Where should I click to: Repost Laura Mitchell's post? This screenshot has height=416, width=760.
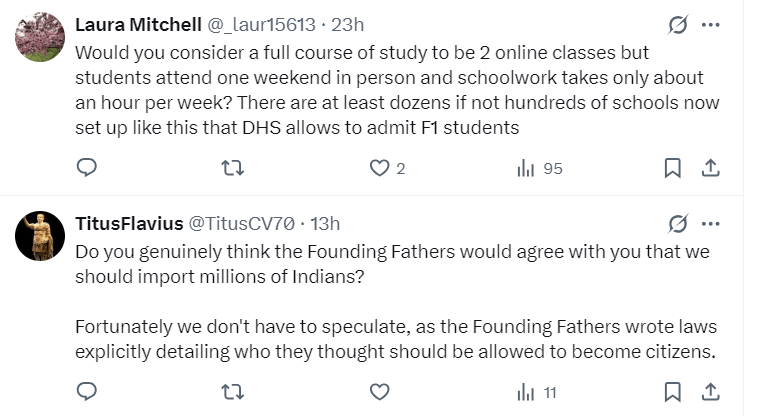[x=233, y=168]
